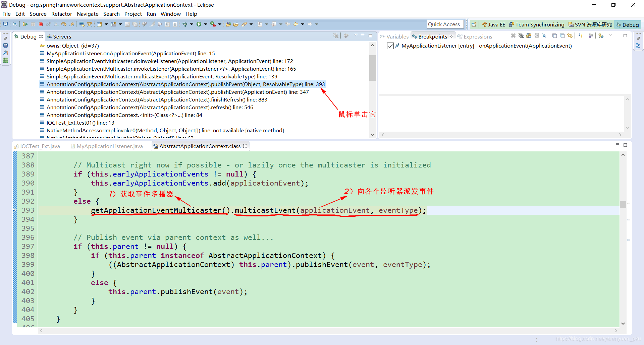644x345 pixels.
Task: Click the Resume debug icon
Action: [25, 24]
